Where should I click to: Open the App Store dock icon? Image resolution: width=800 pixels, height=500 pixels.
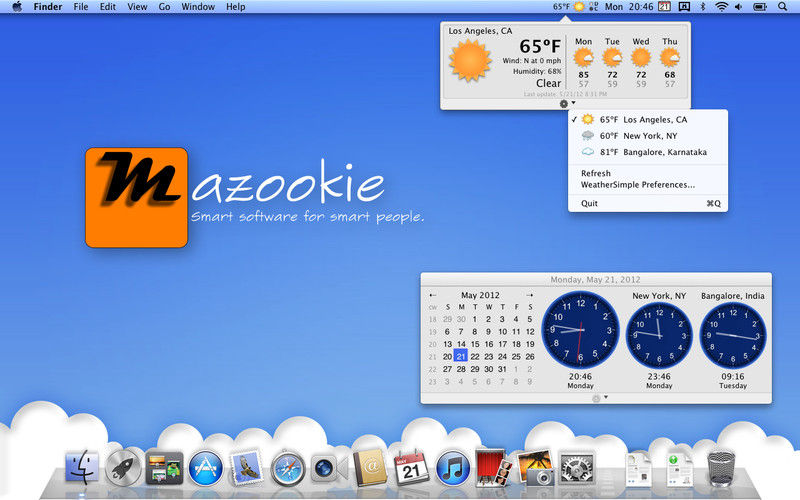pyautogui.click(x=206, y=468)
